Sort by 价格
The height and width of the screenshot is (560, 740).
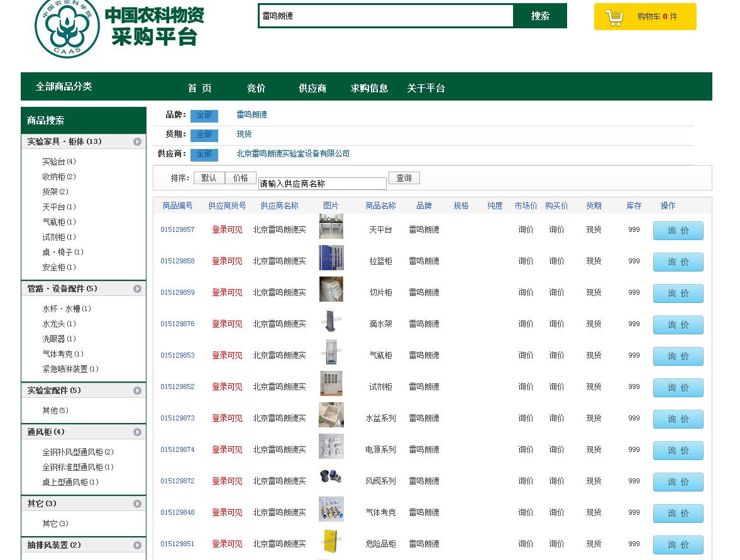coord(241,178)
